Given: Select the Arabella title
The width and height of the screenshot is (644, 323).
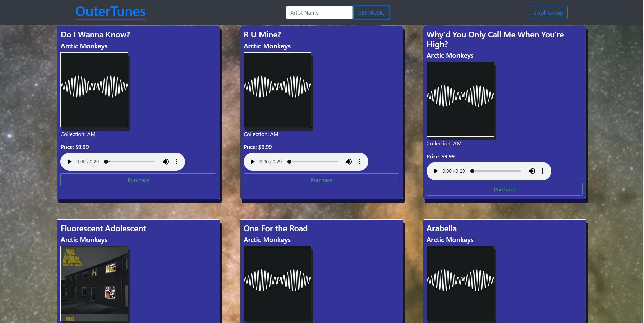Looking at the screenshot, I should click(x=442, y=228).
